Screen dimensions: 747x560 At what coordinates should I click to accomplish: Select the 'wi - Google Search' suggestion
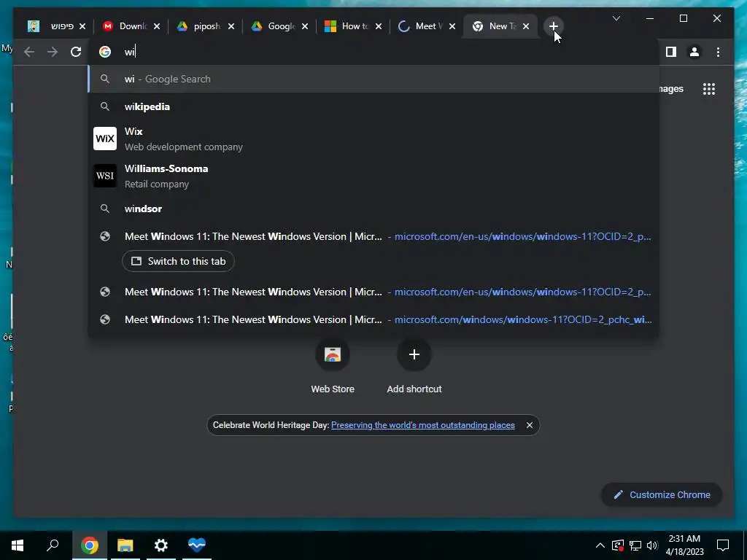click(373, 79)
